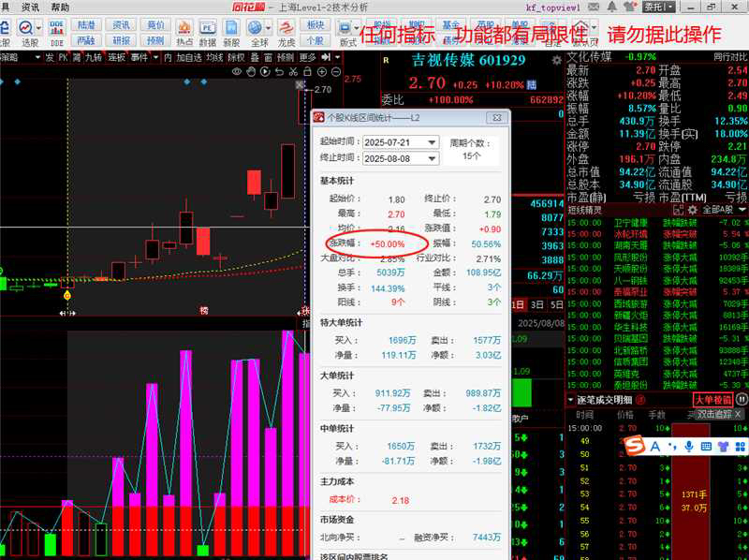Click the arrow-to-bar icon after 更多
The width and height of the screenshot is (749, 560).
pos(326,57)
